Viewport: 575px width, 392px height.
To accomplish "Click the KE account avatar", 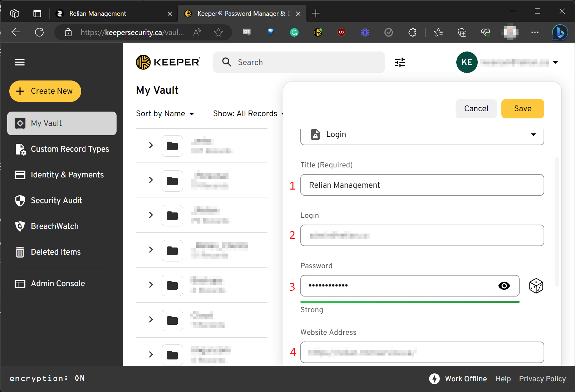I will point(467,62).
